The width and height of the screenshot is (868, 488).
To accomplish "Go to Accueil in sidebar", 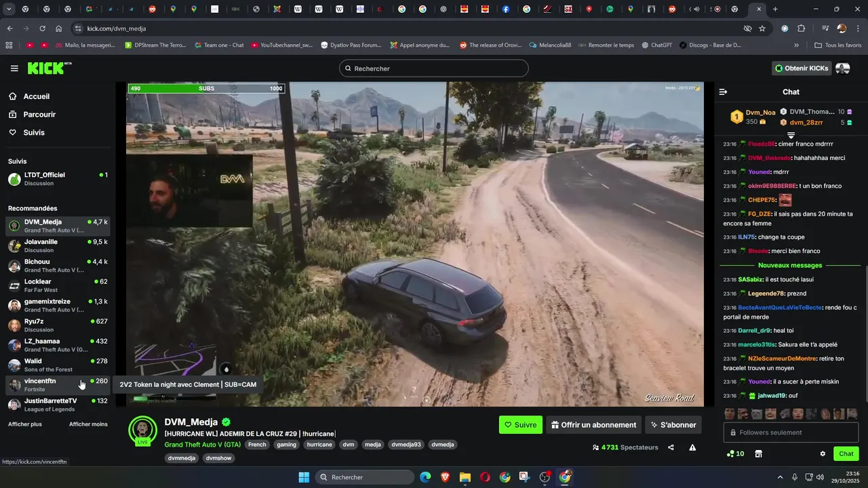I will (x=36, y=96).
